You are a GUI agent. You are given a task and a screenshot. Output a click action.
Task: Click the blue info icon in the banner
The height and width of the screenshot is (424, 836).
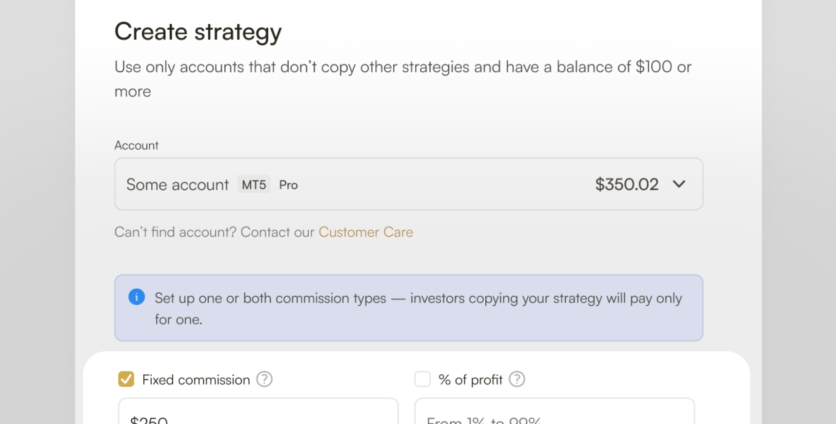coord(137,297)
